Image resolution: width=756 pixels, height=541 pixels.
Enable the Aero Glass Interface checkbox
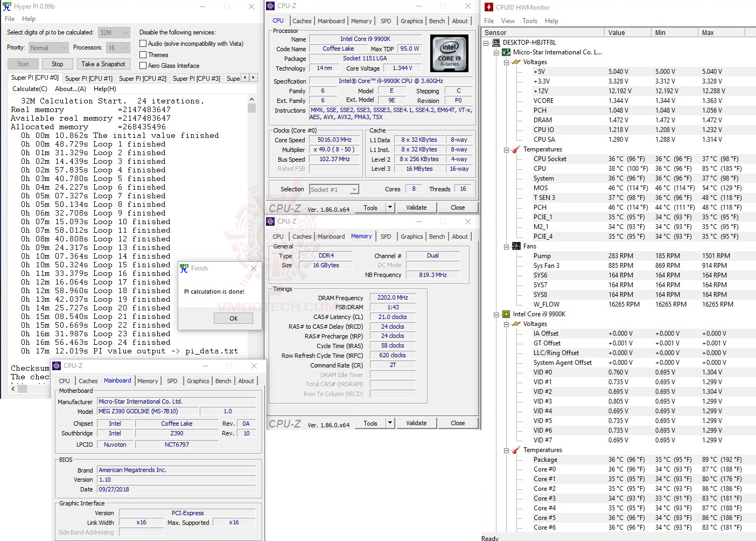(x=143, y=65)
